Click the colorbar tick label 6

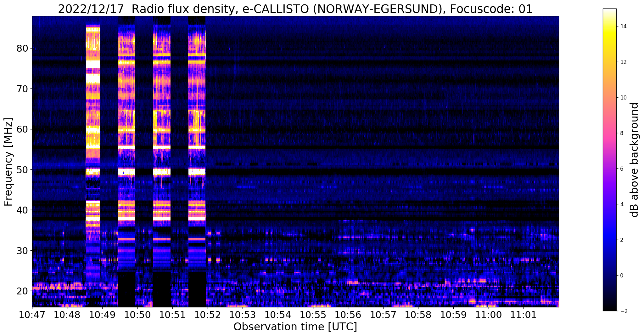pyautogui.click(x=621, y=169)
